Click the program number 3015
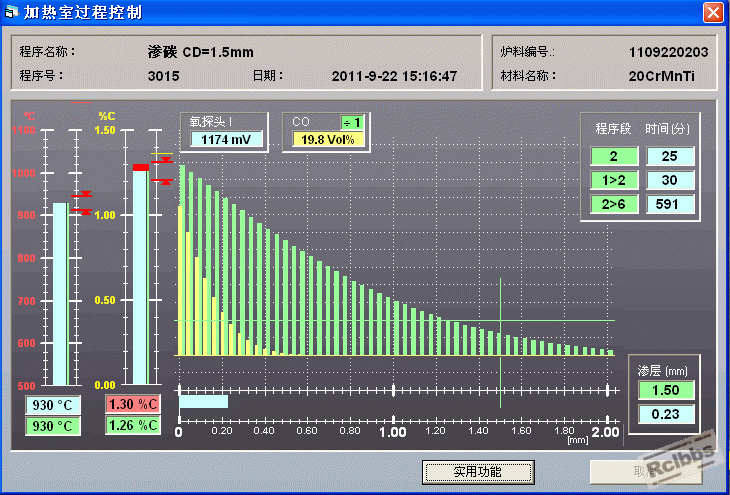This screenshot has height=495, width=730. [x=163, y=76]
